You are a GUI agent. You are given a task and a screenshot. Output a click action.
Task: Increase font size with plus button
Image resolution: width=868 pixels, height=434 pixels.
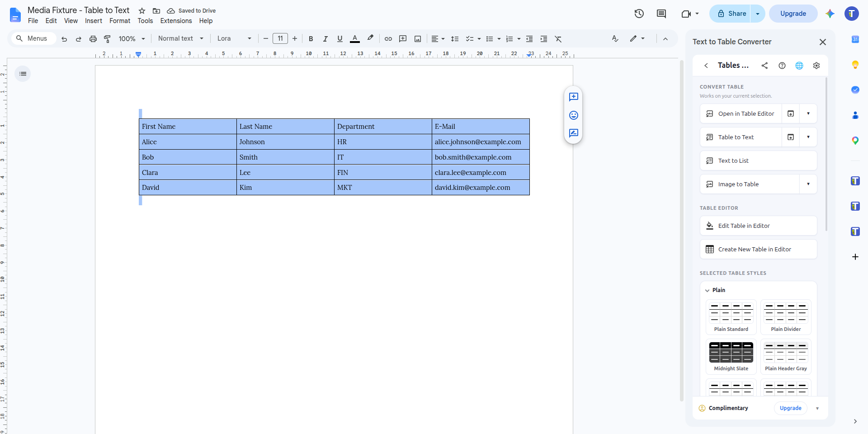coord(295,39)
